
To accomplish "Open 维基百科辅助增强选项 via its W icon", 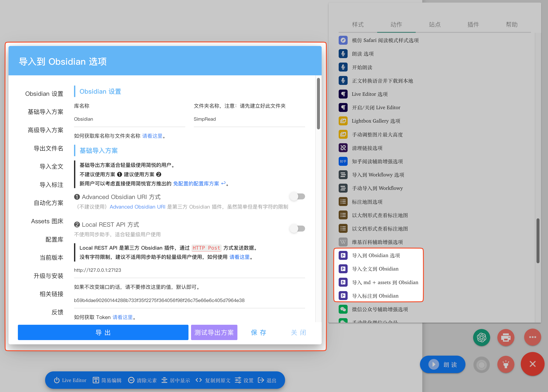I will pos(343,242).
